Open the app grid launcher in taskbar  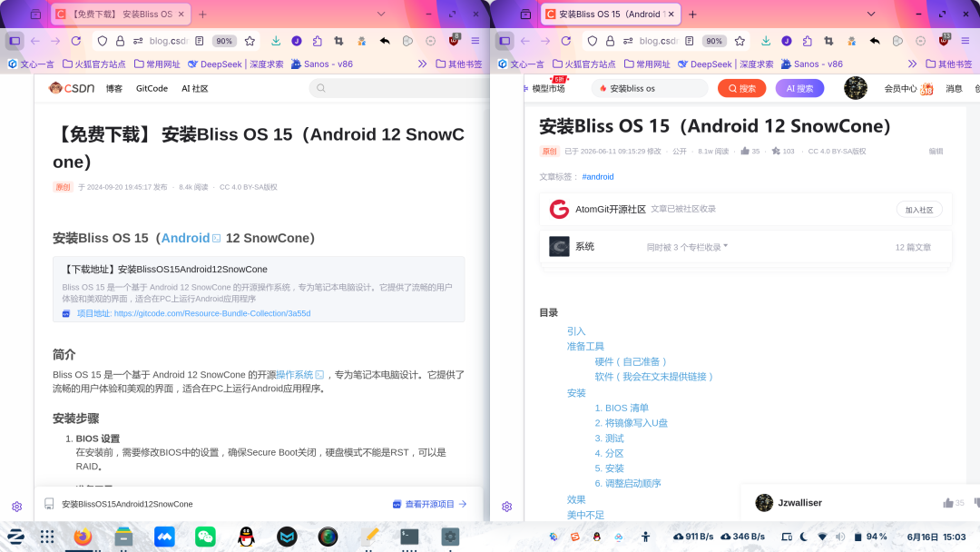pos(47,537)
